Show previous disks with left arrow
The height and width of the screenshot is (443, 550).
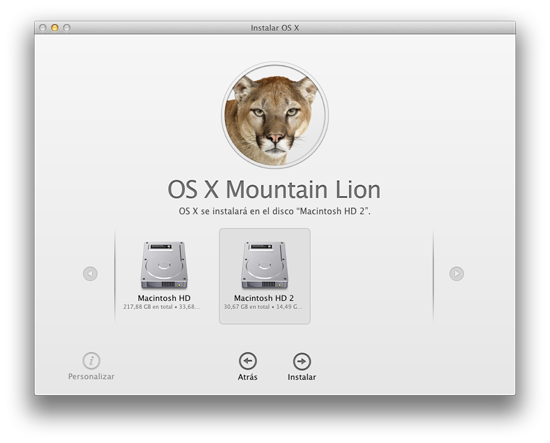[x=90, y=273]
